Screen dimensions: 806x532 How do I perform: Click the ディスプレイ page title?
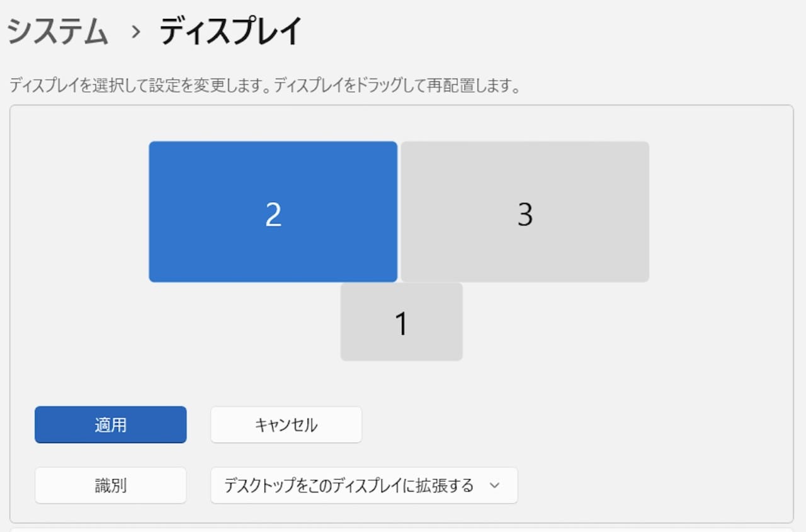[231, 31]
